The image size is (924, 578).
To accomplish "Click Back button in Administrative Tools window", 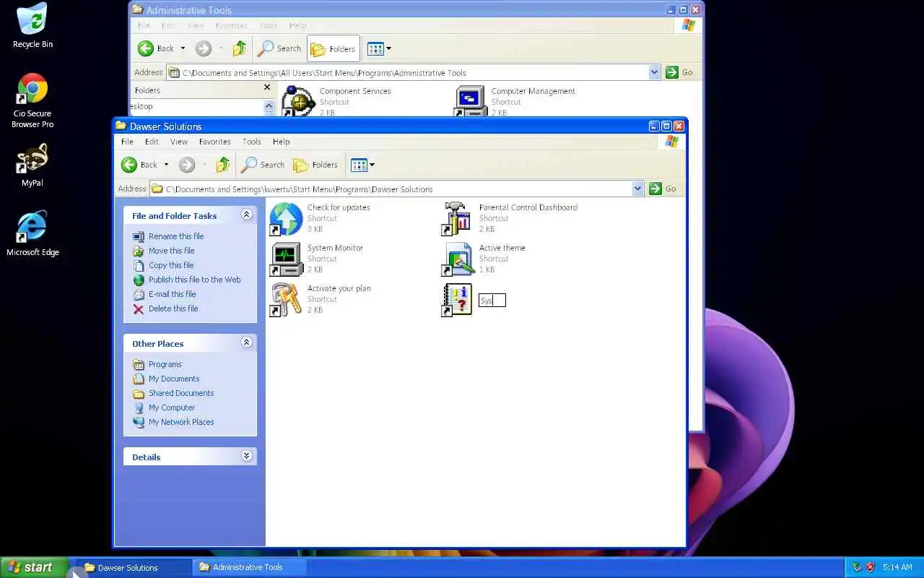I will pos(157,48).
